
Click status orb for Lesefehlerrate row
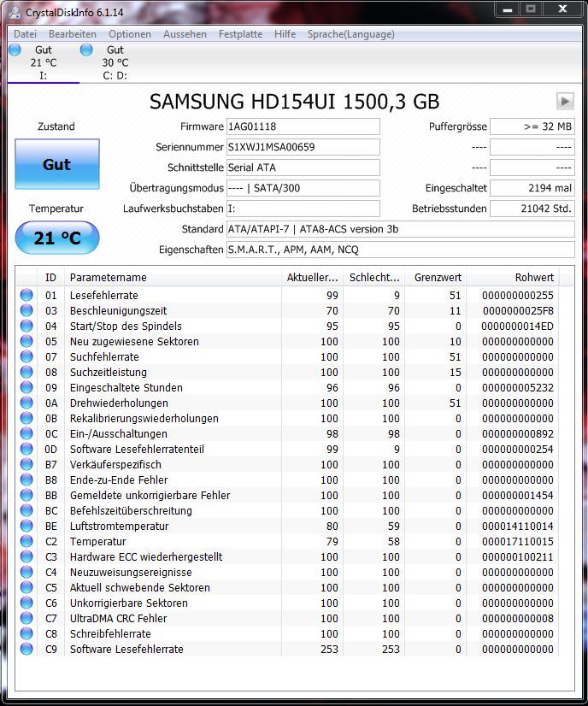(x=26, y=295)
